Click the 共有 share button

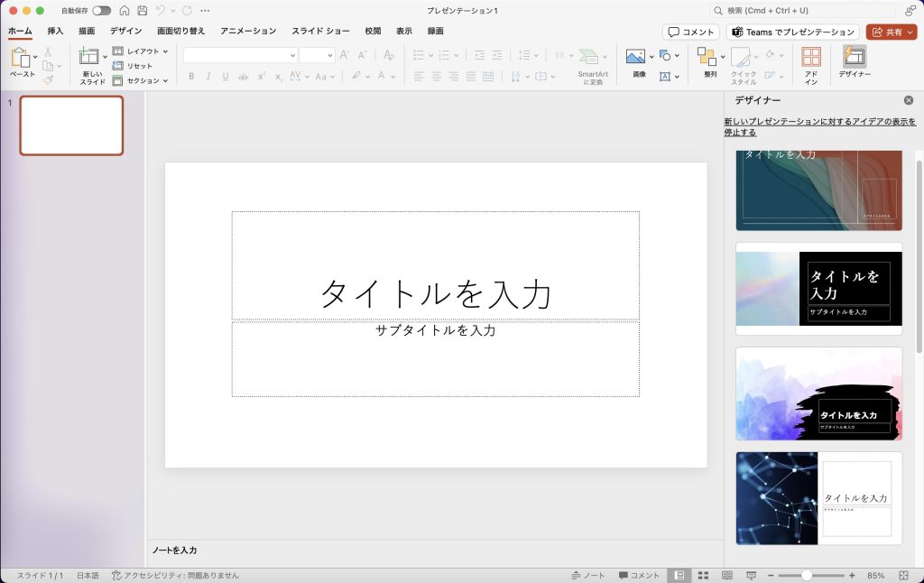(891, 32)
